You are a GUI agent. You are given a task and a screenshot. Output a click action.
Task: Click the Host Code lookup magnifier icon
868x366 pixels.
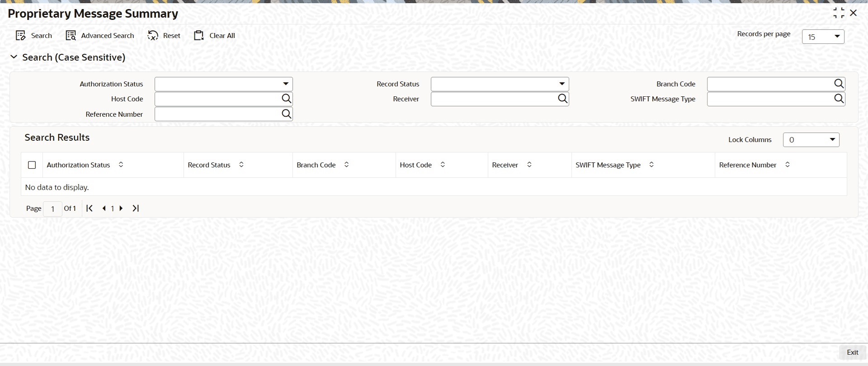click(286, 99)
